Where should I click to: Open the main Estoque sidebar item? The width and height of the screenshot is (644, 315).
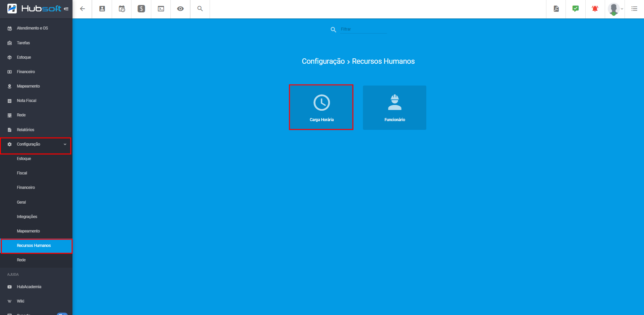(x=36, y=57)
